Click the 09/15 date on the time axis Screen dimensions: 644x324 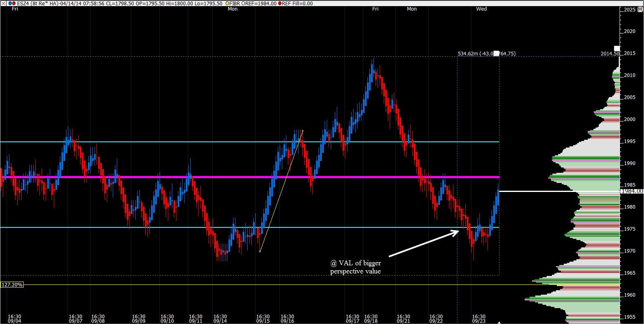263,321
